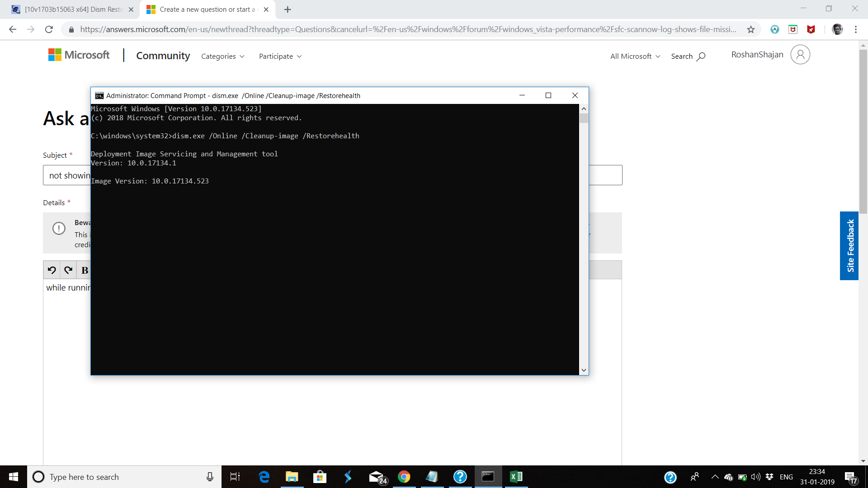Image resolution: width=868 pixels, height=488 pixels.
Task: Expand the Categories dropdown
Action: click(222, 56)
